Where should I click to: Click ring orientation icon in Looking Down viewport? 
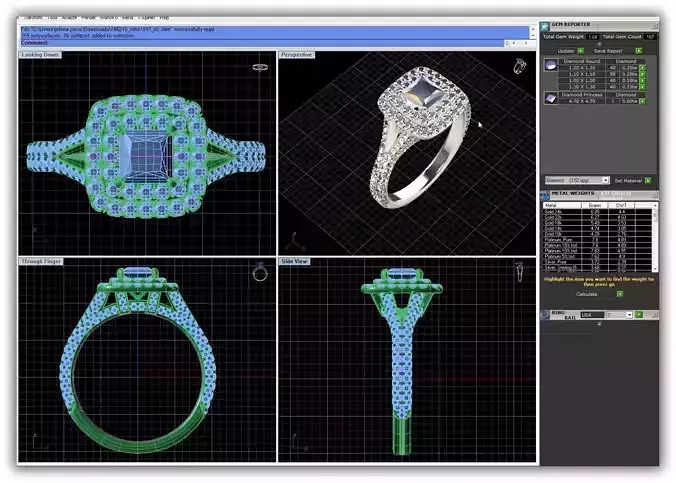pyautogui.click(x=260, y=67)
